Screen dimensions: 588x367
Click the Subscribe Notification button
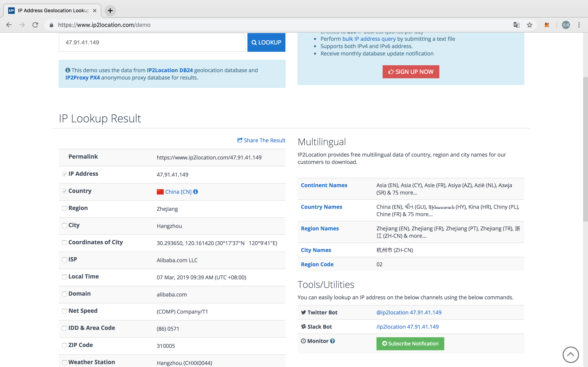[x=410, y=344]
